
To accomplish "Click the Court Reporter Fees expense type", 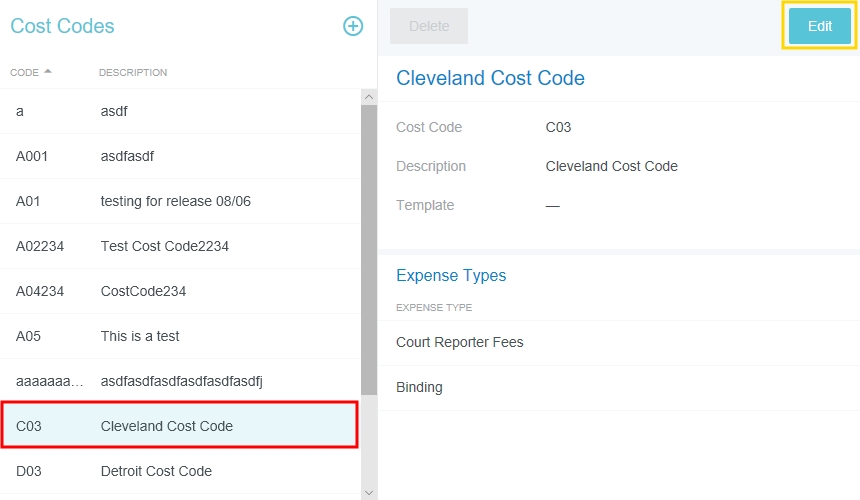I will click(x=460, y=343).
